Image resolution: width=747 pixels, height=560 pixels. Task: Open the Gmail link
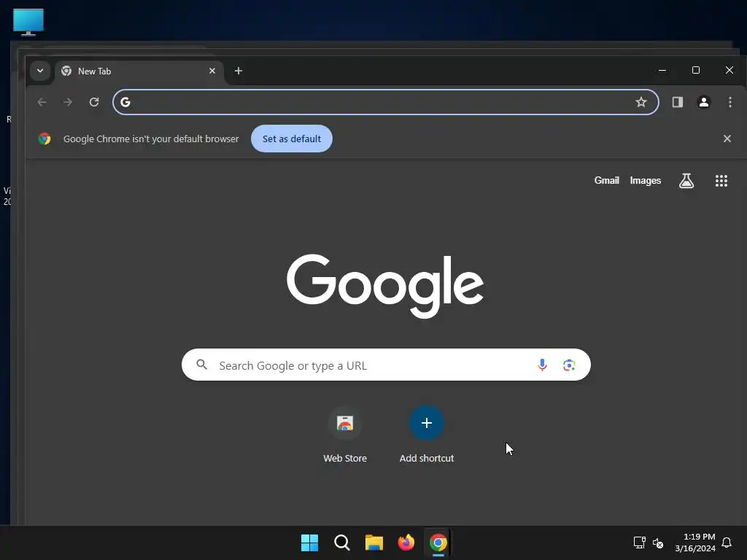click(x=606, y=181)
